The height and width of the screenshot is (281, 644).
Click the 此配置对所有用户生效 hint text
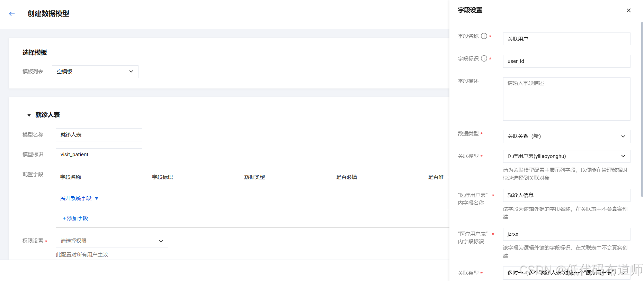[82, 255]
